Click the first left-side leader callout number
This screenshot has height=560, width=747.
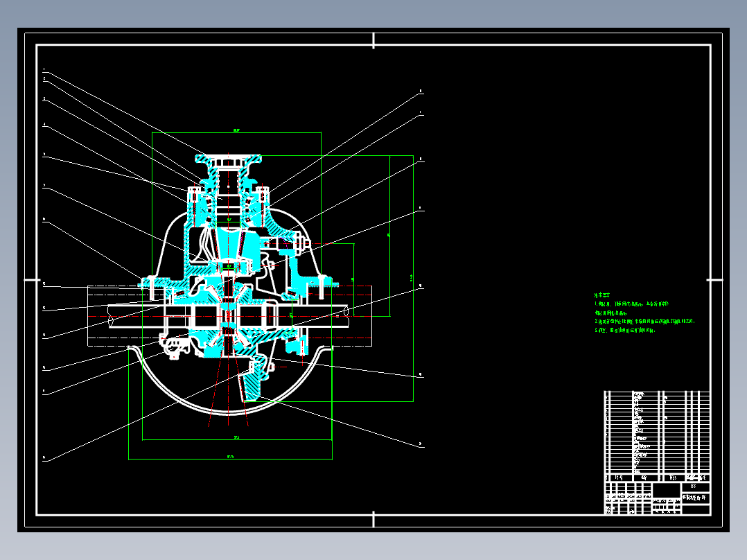coord(44,69)
